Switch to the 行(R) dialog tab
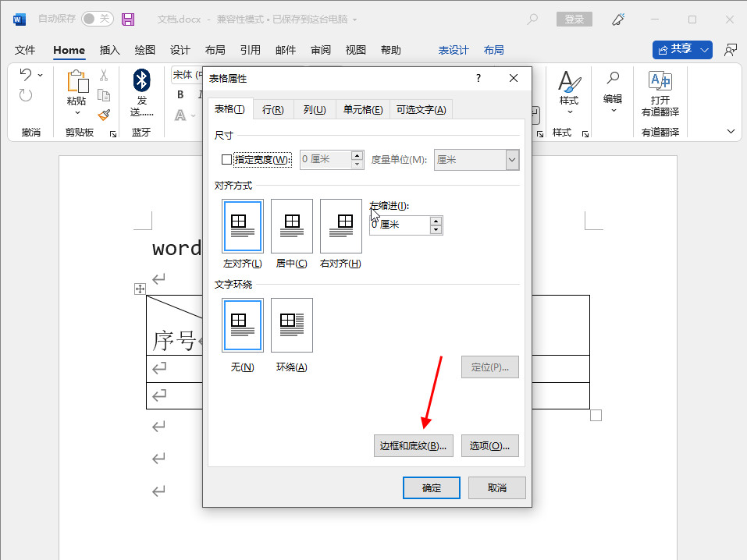This screenshot has height=560, width=747. click(x=273, y=110)
